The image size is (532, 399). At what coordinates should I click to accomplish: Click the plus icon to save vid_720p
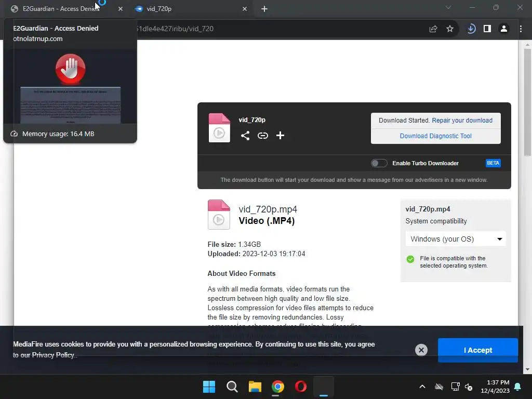pos(280,136)
